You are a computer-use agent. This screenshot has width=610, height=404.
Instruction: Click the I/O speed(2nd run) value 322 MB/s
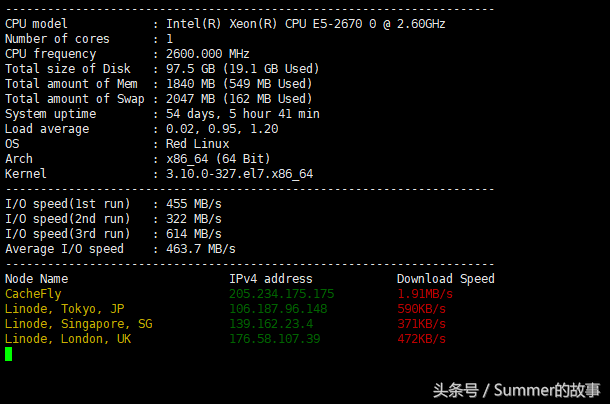(x=194, y=219)
